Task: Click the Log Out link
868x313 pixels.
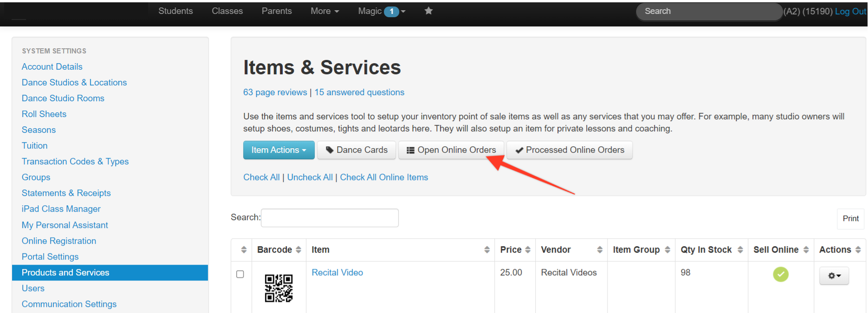Action: coord(850,11)
